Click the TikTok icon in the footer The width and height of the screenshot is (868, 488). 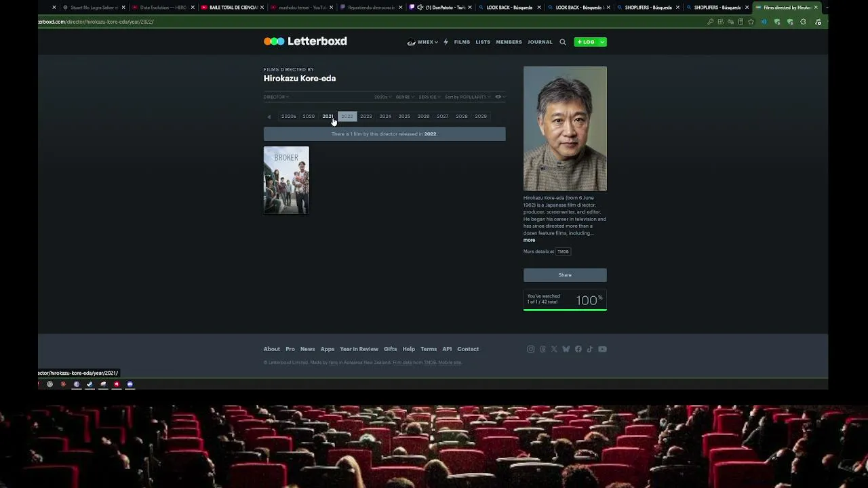coord(590,349)
